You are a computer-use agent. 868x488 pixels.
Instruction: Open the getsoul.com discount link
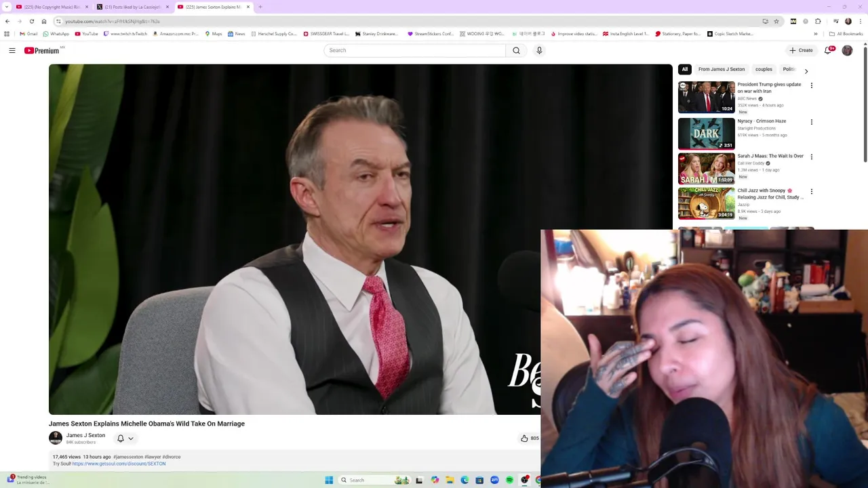tap(119, 464)
